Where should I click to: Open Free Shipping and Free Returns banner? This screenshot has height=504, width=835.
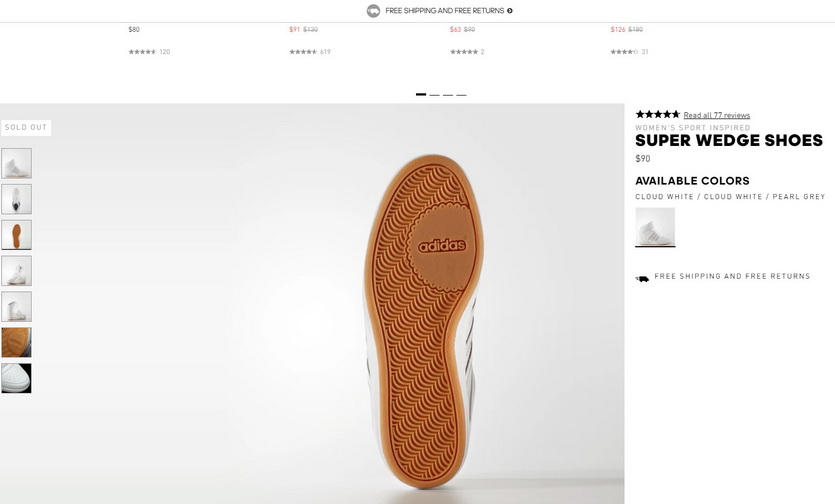coord(444,11)
